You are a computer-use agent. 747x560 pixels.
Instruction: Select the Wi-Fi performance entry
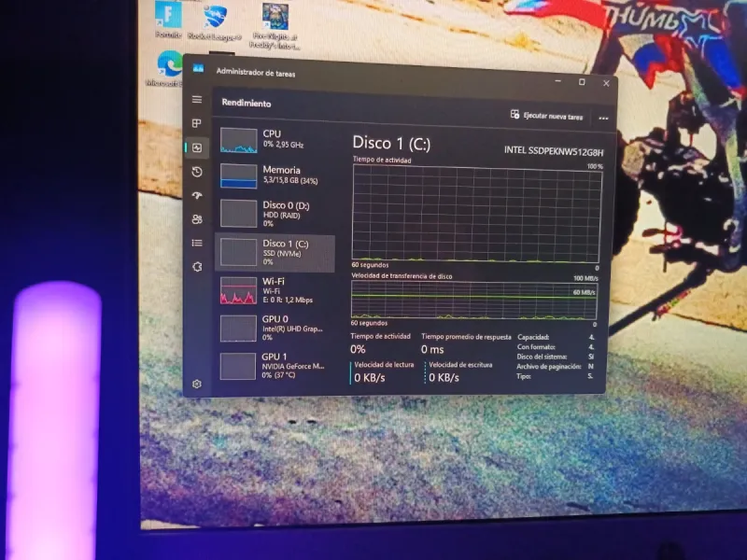tap(275, 290)
